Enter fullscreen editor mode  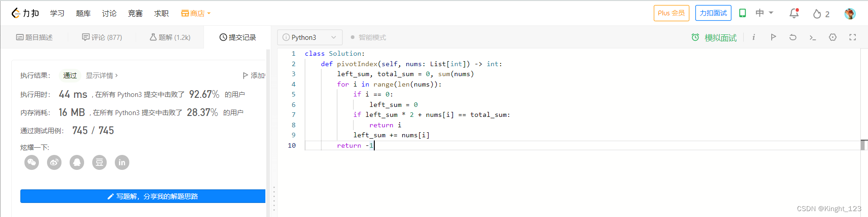tap(852, 37)
